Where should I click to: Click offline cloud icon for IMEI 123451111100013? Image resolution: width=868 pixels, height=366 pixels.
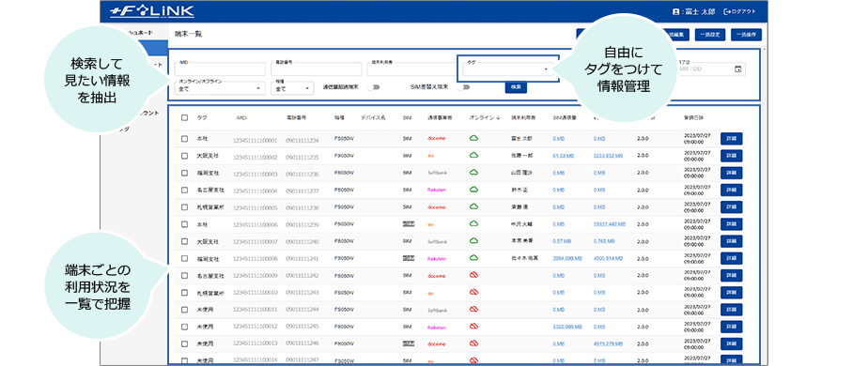coord(473,343)
